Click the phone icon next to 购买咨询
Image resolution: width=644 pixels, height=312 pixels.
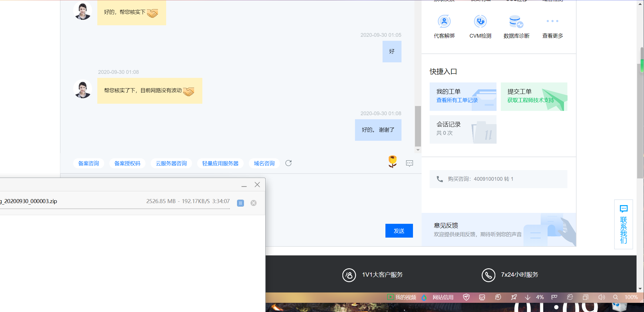[440, 179]
